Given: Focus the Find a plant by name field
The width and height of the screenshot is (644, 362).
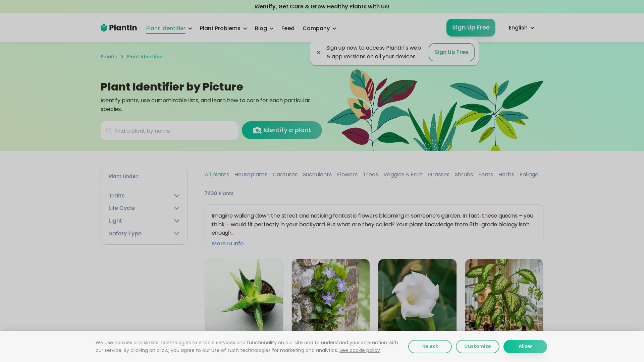Looking at the screenshot, I should (x=174, y=131).
